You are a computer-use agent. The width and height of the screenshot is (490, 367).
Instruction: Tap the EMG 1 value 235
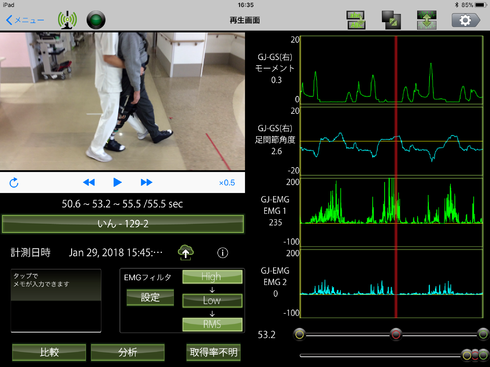point(275,222)
